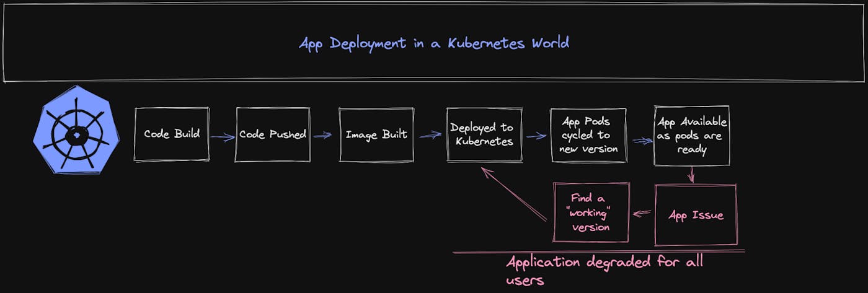This screenshot has width=868, height=293.
Task: Select the Code Pushed box
Action: (273, 134)
